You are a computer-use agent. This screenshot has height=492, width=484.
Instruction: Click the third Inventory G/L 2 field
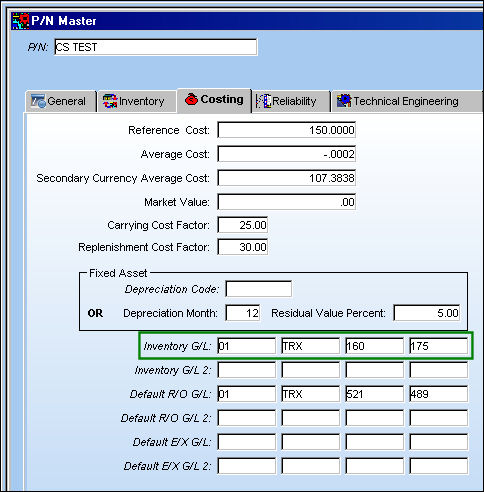coord(375,370)
